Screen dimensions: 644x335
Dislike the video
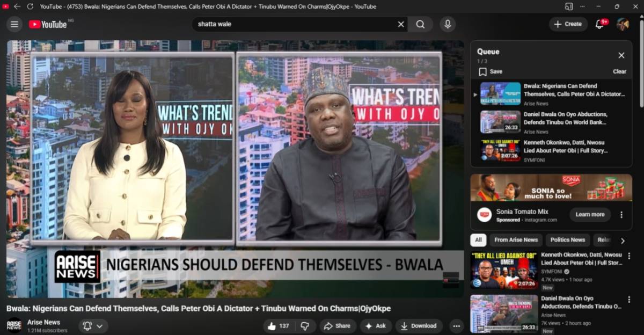click(304, 326)
